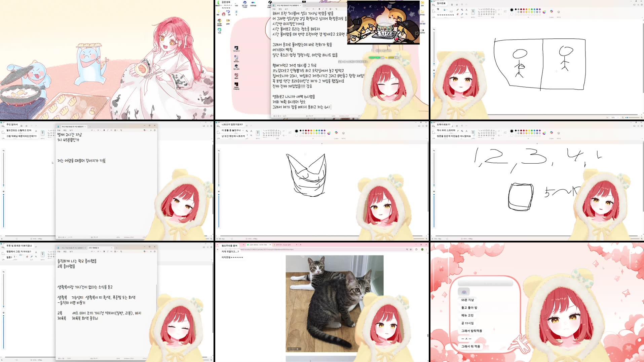Open the Layers panel in Paint

click(x=559, y=11)
